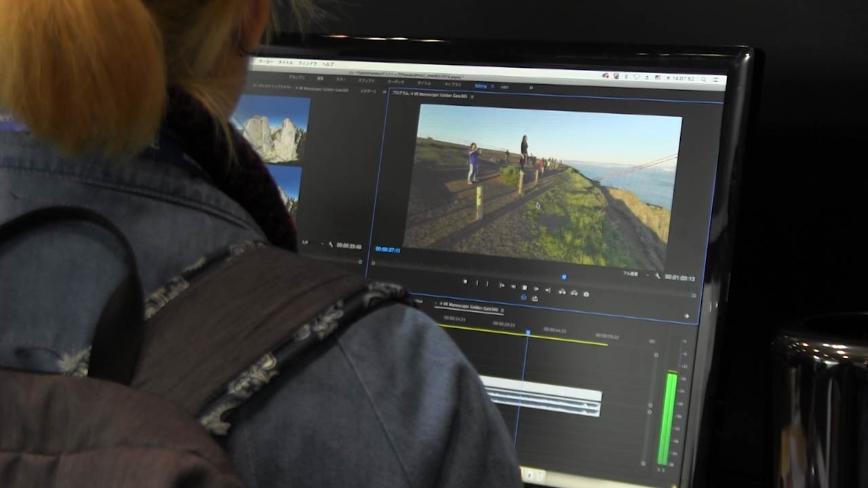The height and width of the screenshot is (488, 868).
Task: Click the clock reading 14:07:52
Action: (x=683, y=78)
